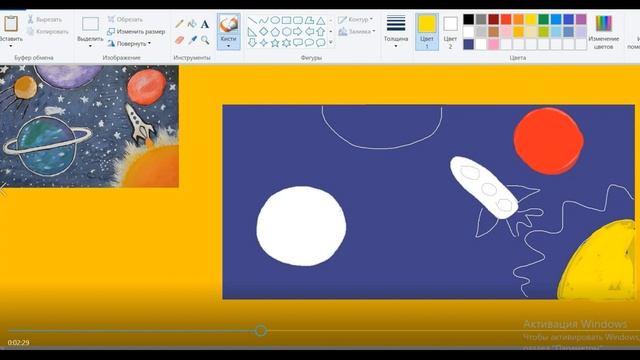This screenshot has height=360, width=640.
Task: Expand the Кисти brushes dropdown arrow
Action: pyautogui.click(x=228, y=46)
